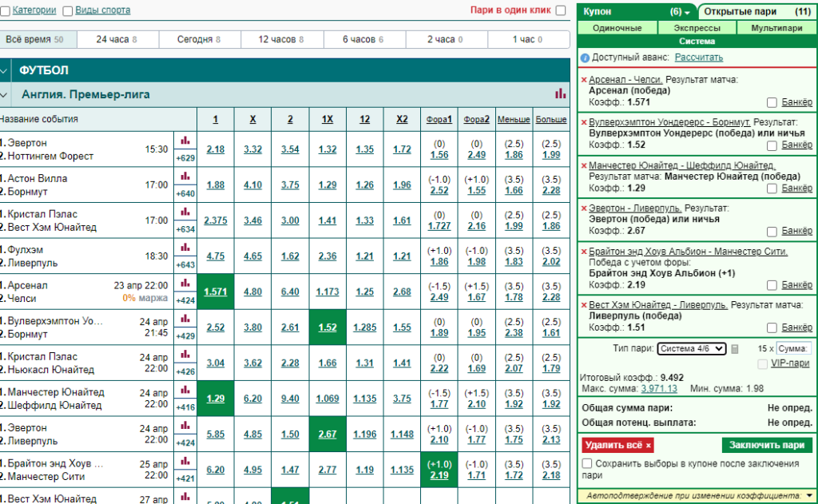Open the VIP-пари link
The width and height of the screenshot is (818, 504).
click(790, 363)
